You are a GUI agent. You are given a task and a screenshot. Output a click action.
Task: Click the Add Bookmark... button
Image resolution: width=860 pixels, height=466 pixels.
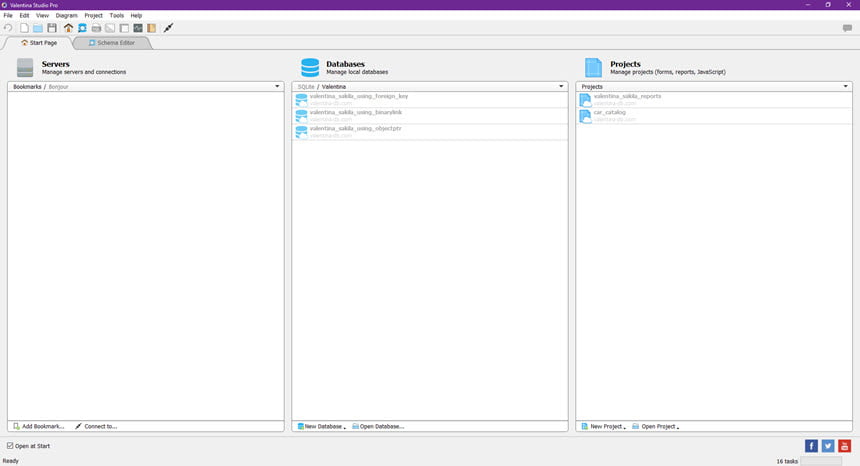pyautogui.click(x=38, y=426)
